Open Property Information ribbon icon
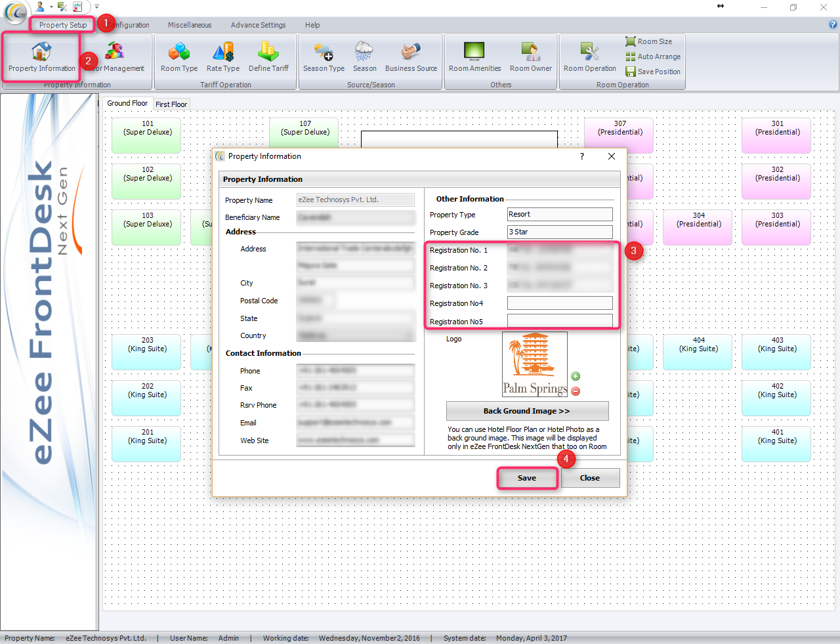This screenshot has width=840, height=644. tap(41, 56)
